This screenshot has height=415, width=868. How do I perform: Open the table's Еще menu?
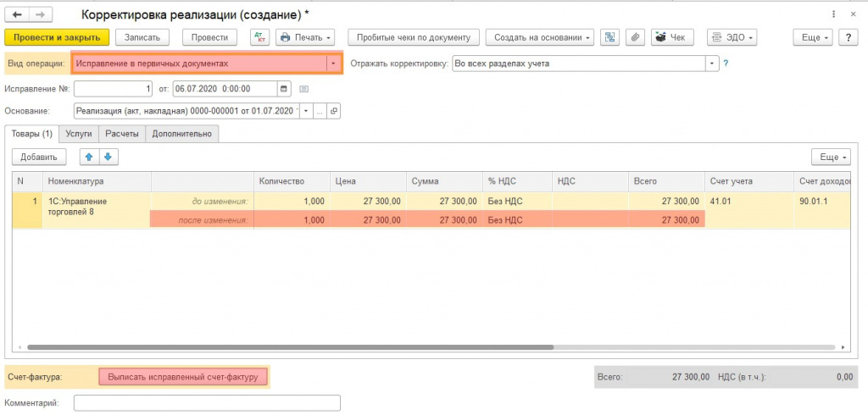coord(832,158)
